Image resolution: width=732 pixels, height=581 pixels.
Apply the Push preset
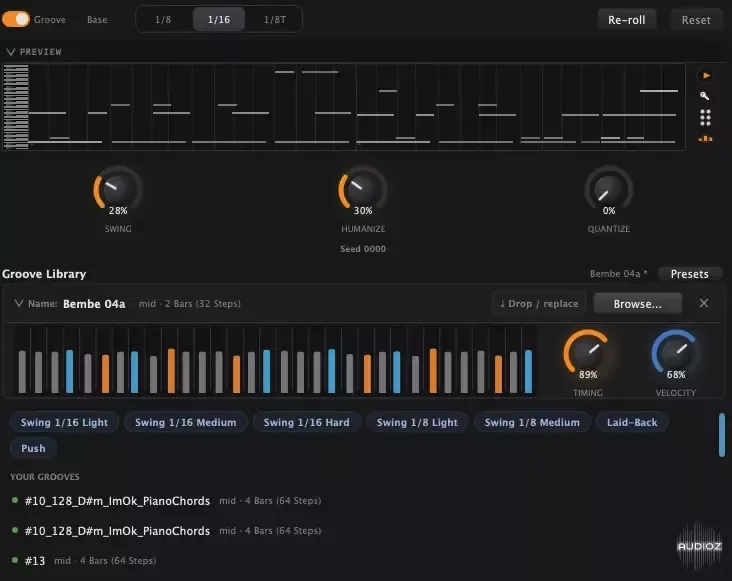pos(33,448)
